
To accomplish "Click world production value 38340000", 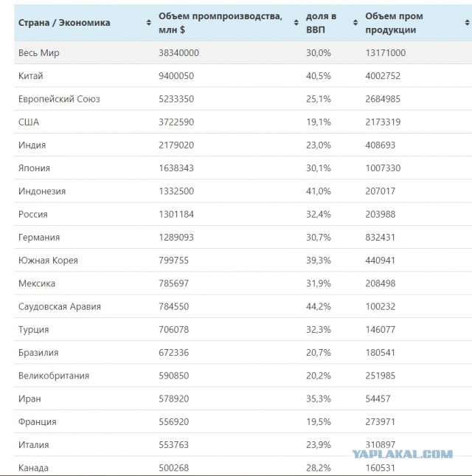I will (178, 53).
